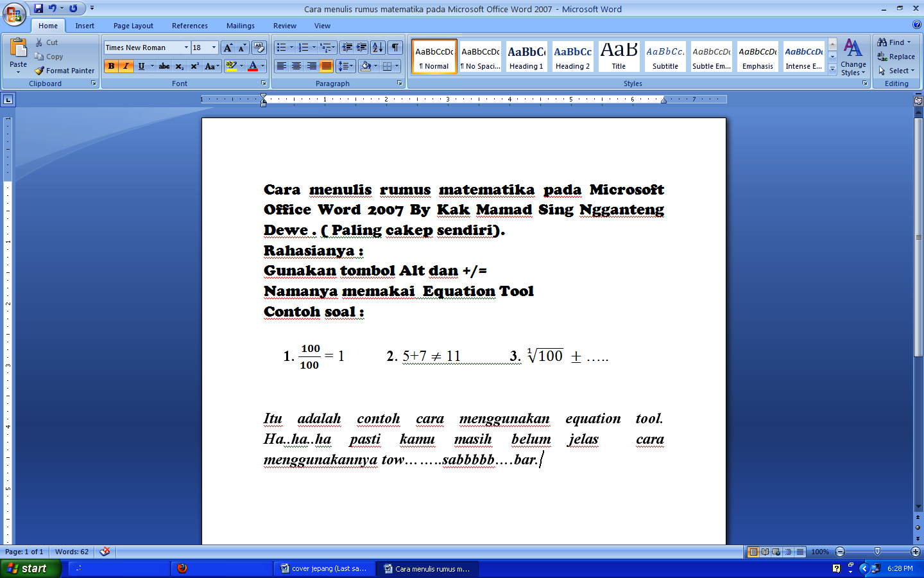Open Microsoft Word Help

tap(916, 24)
